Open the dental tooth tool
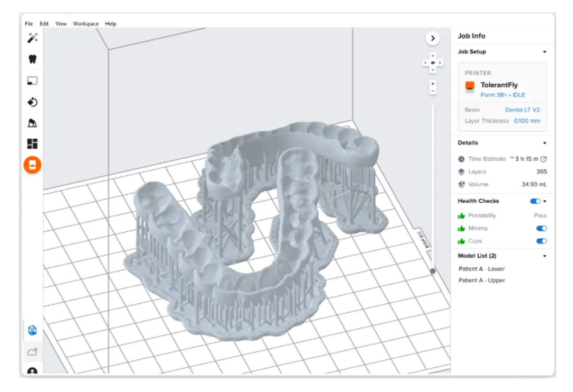Image resolution: width=573 pixels, height=392 pixels. (x=32, y=59)
